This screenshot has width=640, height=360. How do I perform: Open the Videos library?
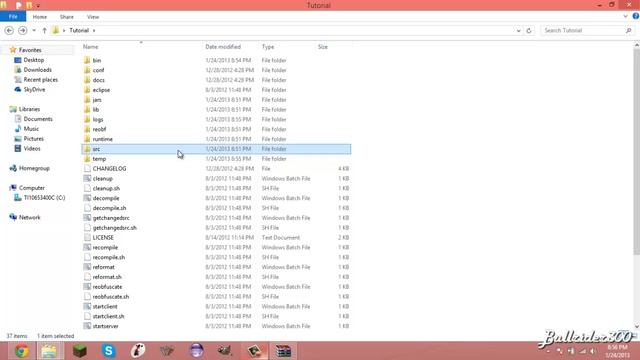(x=32, y=149)
